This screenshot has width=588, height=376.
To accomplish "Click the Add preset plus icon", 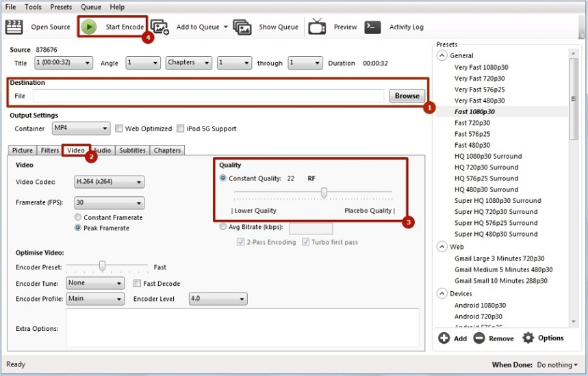I will tap(444, 338).
